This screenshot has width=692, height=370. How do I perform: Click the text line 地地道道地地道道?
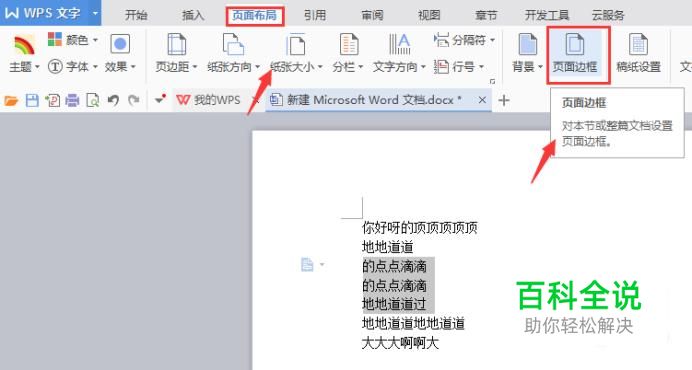[x=413, y=323]
